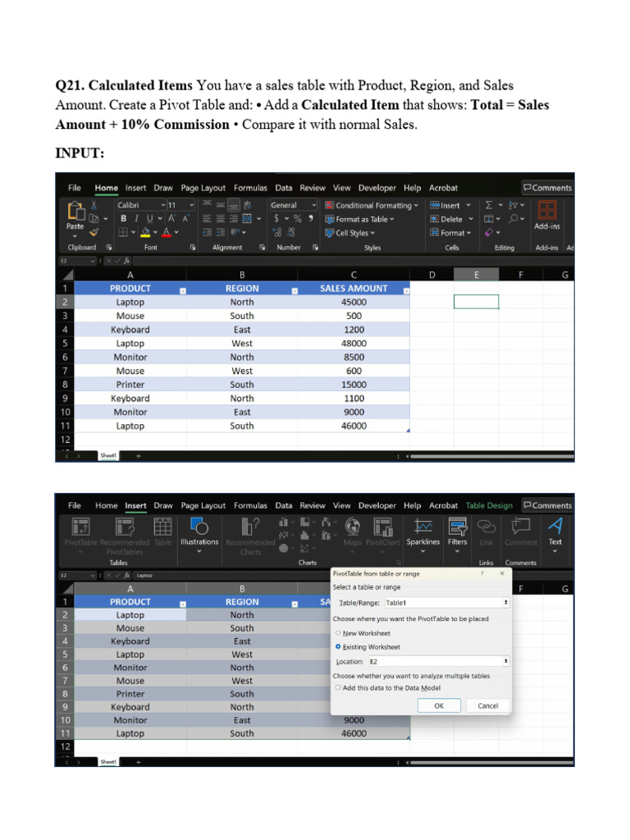Click the Paste clipboard icon
The image size is (630, 840).
coord(75,211)
